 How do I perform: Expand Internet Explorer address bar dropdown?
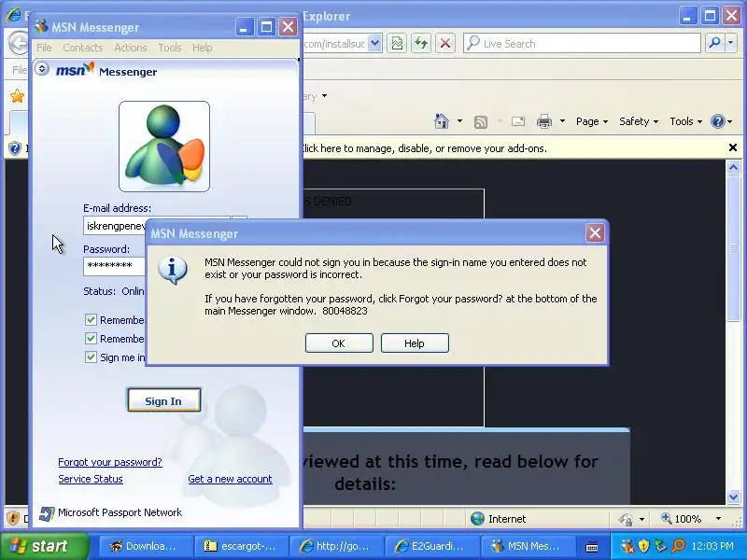pos(375,43)
